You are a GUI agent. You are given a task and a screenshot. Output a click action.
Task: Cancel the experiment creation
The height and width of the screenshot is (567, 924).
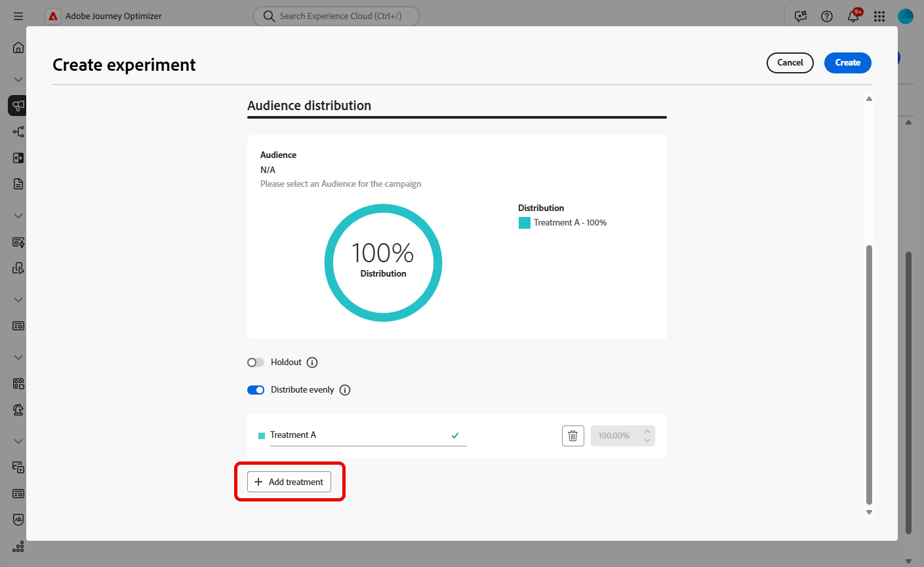pos(790,63)
